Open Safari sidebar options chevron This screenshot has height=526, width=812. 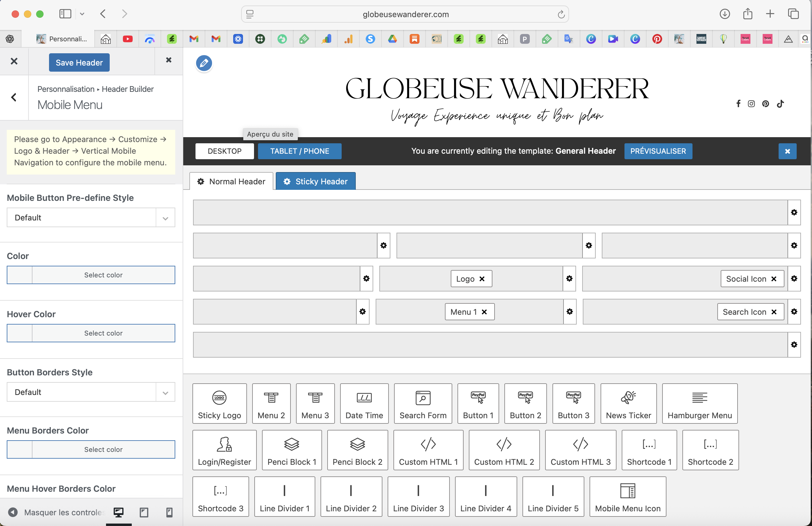tap(82, 14)
